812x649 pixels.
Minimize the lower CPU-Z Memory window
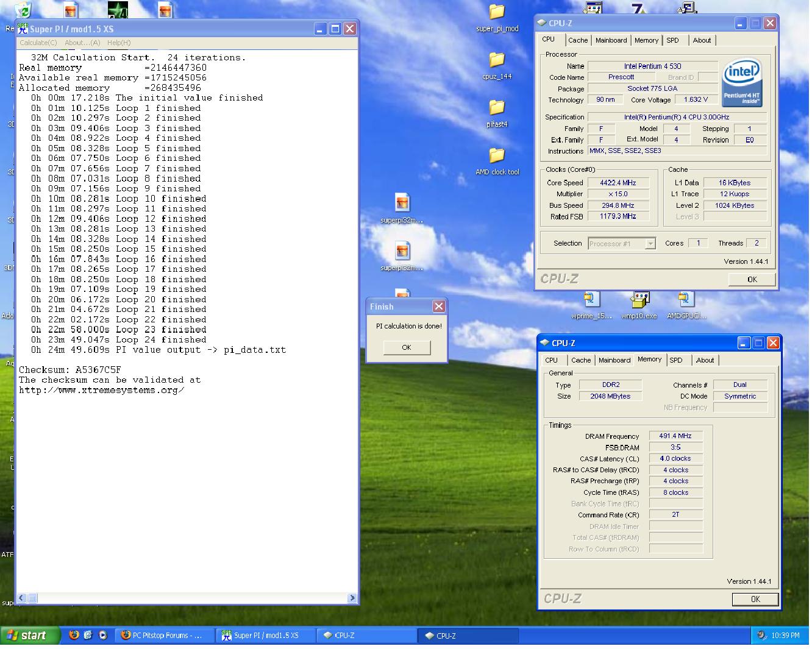(744, 343)
